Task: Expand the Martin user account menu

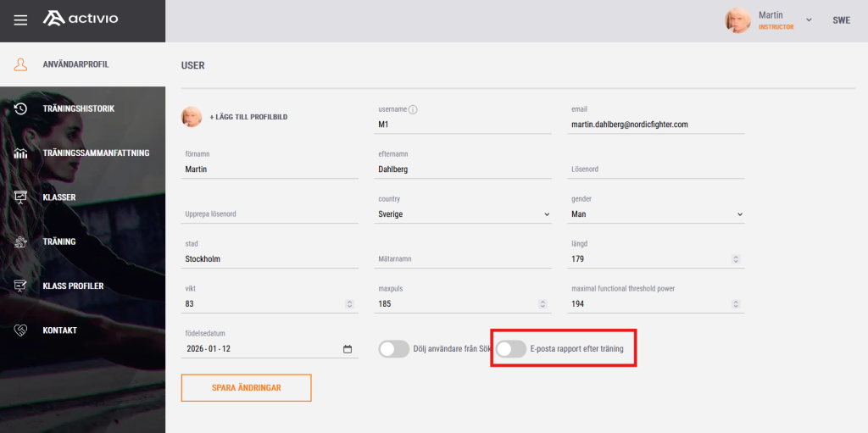Action: coord(808,20)
